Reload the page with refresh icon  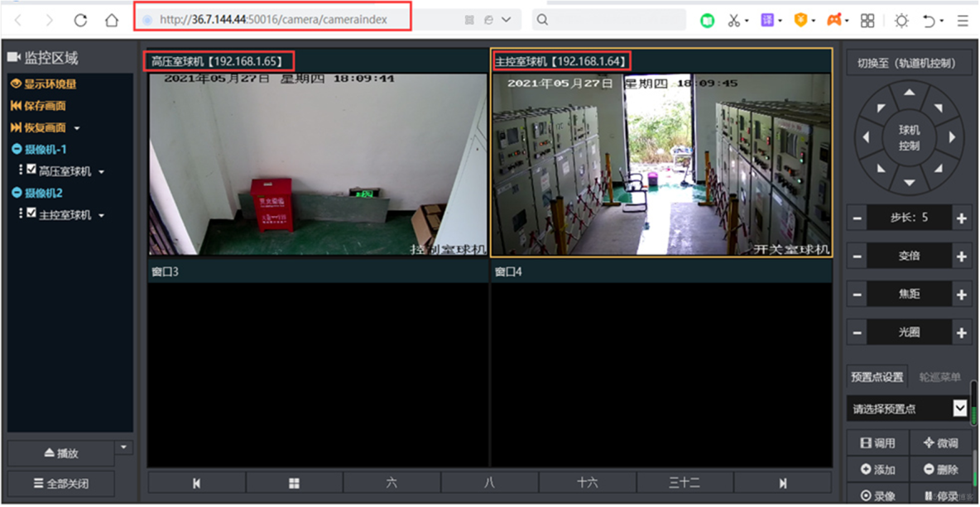click(80, 20)
